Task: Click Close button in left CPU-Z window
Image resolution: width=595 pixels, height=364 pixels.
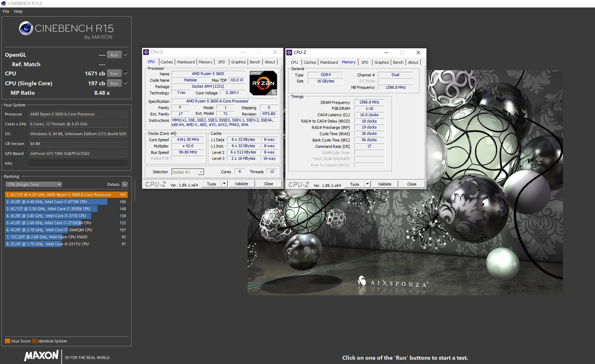Action: pyautogui.click(x=269, y=184)
